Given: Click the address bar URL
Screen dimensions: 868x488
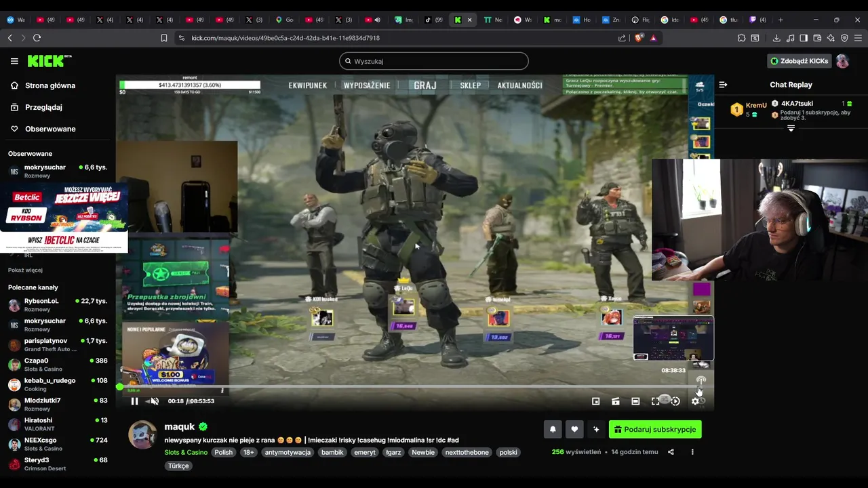Looking at the screenshot, I should pyautogui.click(x=285, y=38).
